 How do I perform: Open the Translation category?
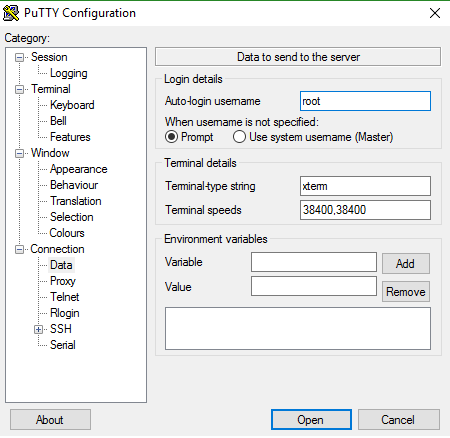point(76,201)
